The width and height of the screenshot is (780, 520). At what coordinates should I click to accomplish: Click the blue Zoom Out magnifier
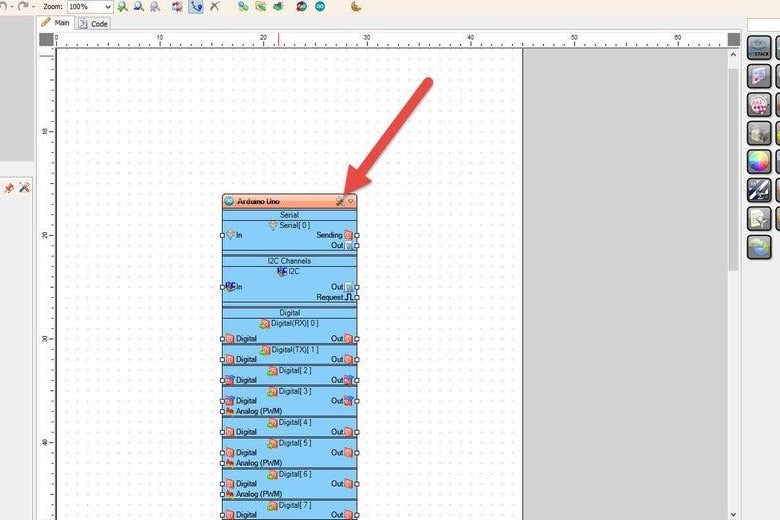[139, 6]
